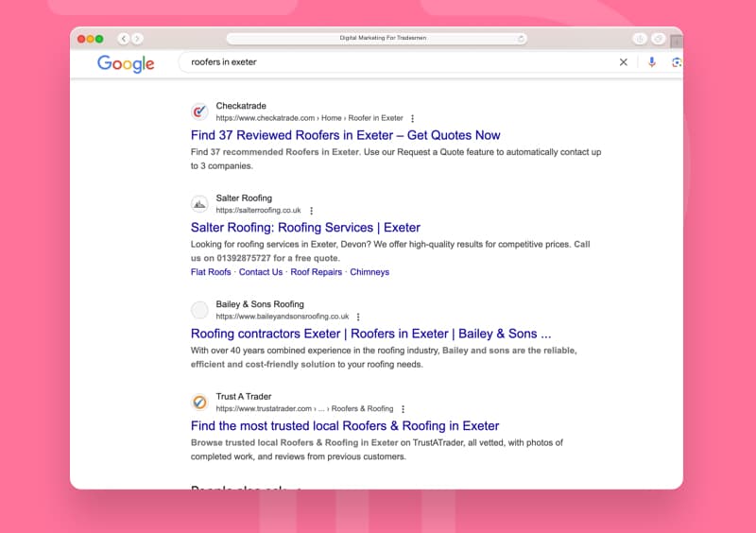The width and height of the screenshot is (756, 533).
Task: Open Google Lens image search icon
Action: 677,62
